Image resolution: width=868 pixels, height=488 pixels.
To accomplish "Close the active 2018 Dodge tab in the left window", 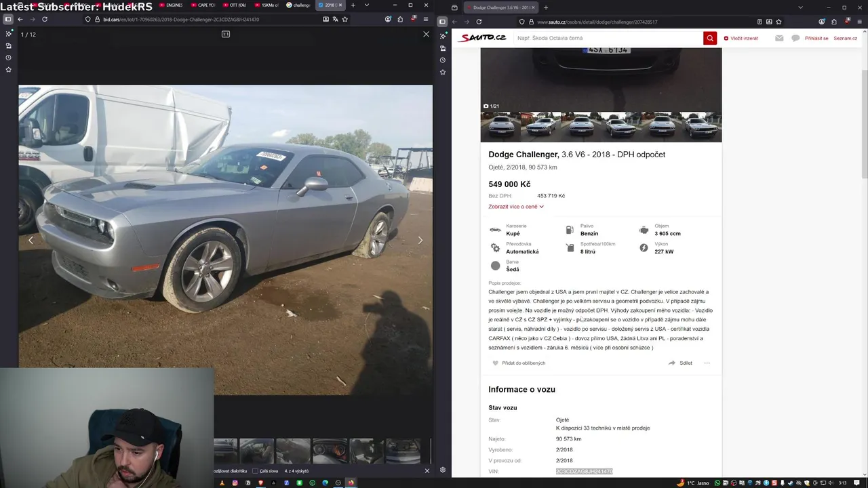I will coord(341,5).
